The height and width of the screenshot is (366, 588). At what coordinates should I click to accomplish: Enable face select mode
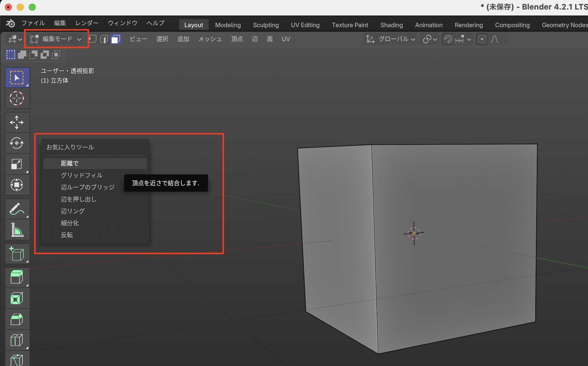(116, 39)
